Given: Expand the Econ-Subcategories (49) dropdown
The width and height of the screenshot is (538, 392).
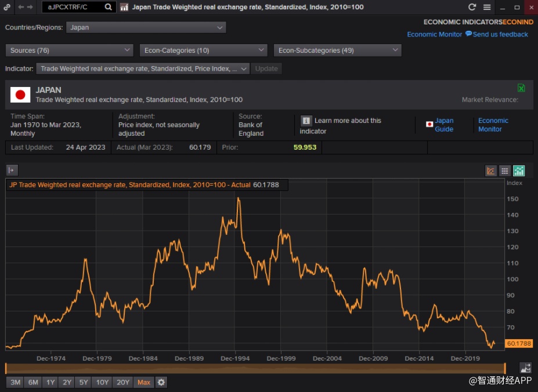Looking at the screenshot, I should tap(337, 50).
